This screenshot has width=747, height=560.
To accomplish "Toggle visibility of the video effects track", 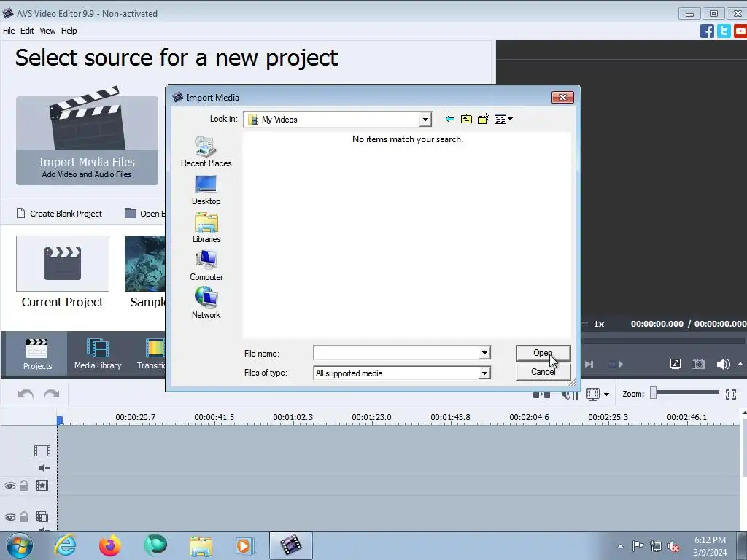I will [x=10, y=486].
